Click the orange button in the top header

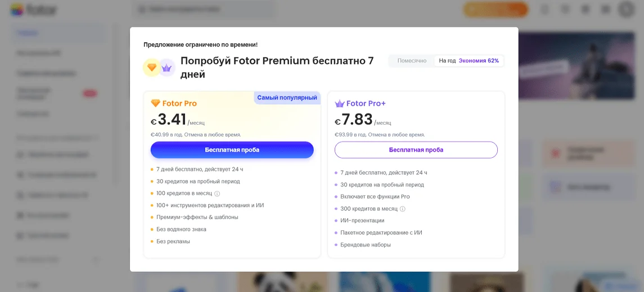click(x=495, y=10)
